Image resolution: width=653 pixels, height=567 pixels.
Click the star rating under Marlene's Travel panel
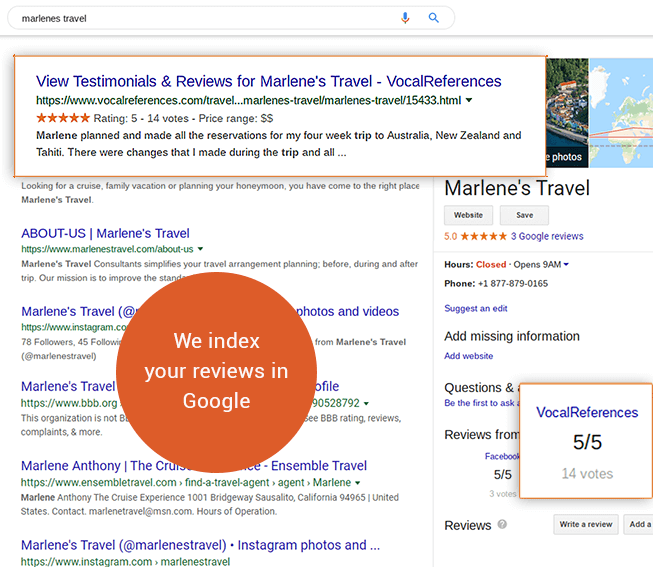coord(484,237)
